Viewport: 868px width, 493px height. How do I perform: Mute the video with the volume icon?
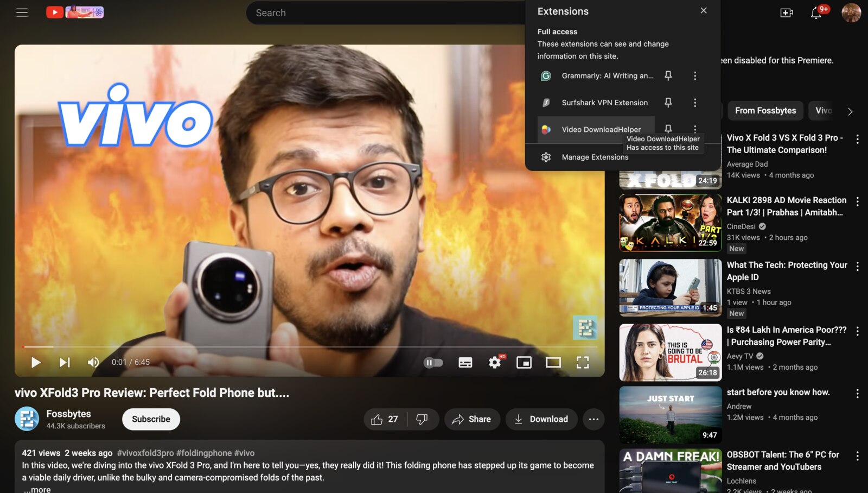(93, 362)
